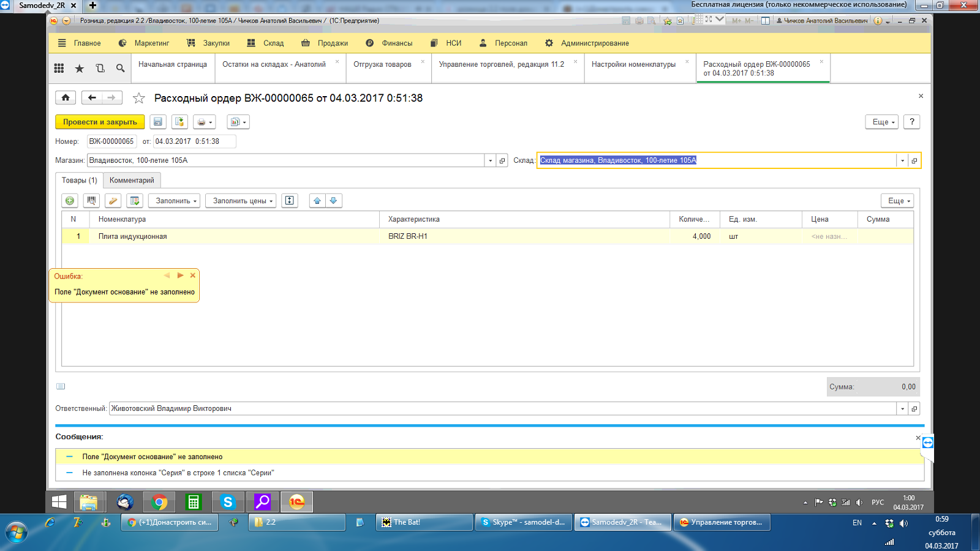Open the search magnifier in the tools panel

pos(121,69)
